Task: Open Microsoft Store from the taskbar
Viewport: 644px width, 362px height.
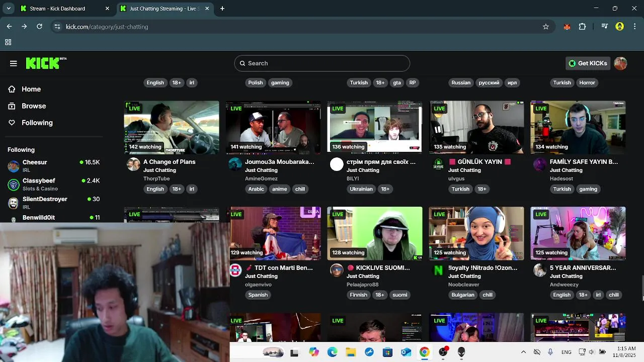Action: pyautogui.click(x=387, y=352)
